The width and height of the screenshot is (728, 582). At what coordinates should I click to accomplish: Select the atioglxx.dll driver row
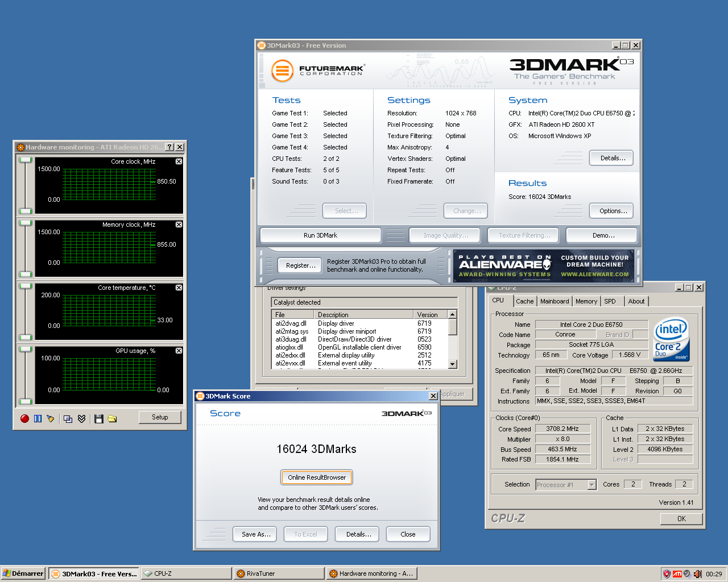[360, 347]
